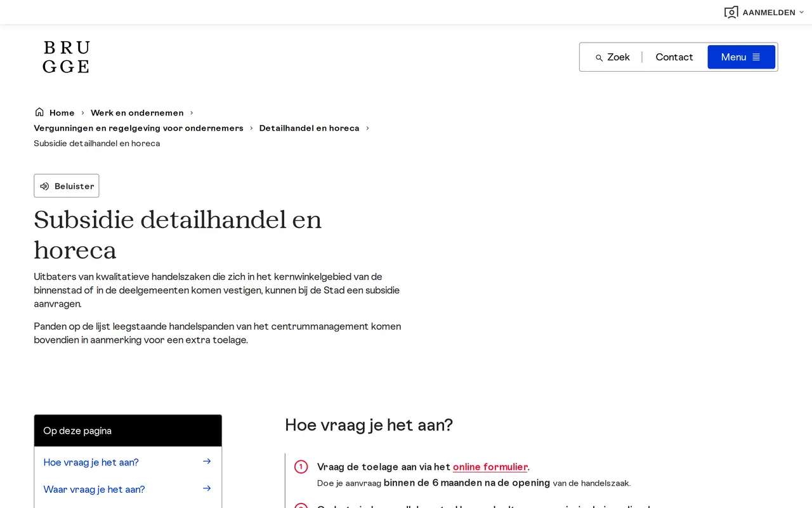Image resolution: width=812 pixels, height=508 pixels.
Task: Open the Contact page
Action: 674,57
